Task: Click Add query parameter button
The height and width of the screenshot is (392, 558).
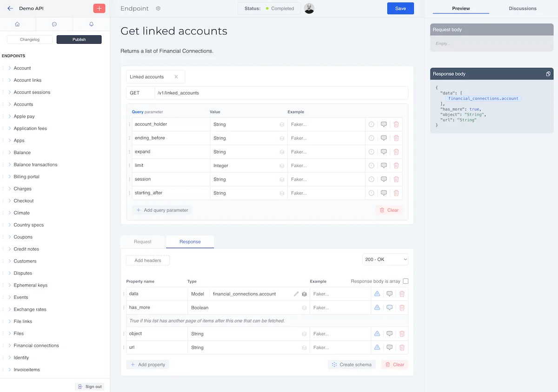Action: (162, 210)
